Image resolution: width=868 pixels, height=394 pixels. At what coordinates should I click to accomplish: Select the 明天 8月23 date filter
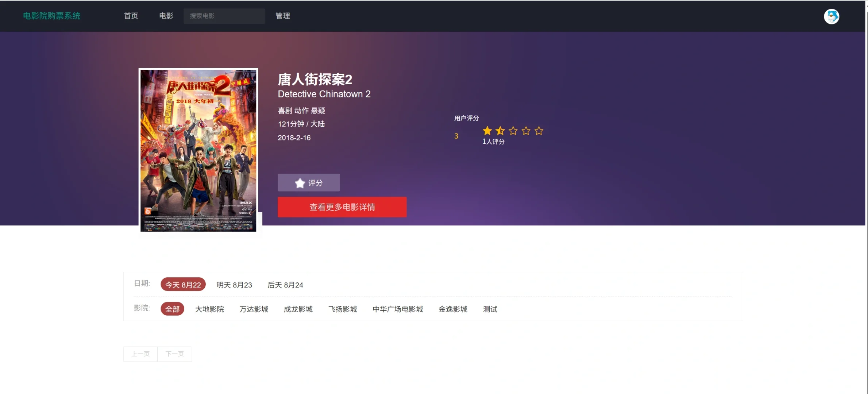[234, 285]
